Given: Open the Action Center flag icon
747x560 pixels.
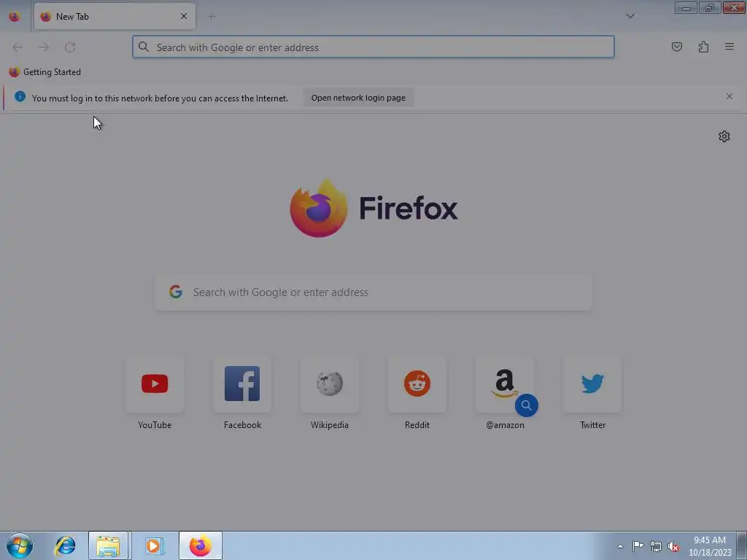Looking at the screenshot, I should (x=638, y=546).
